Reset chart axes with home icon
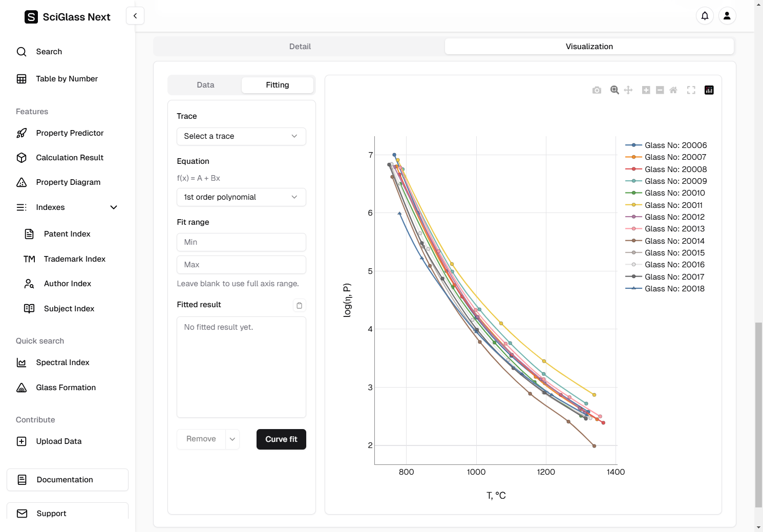763x532 pixels. point(673,90)
